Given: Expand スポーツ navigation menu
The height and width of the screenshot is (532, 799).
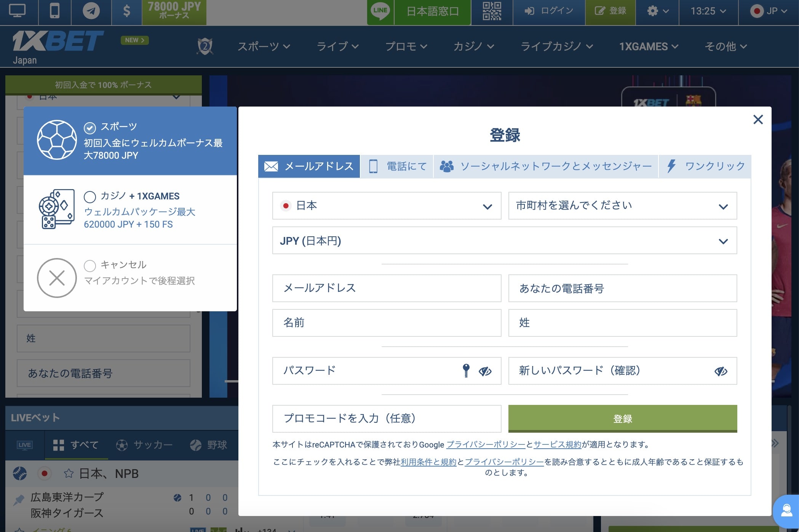Looking at the screenshot, I should click(x=264, y=46).
